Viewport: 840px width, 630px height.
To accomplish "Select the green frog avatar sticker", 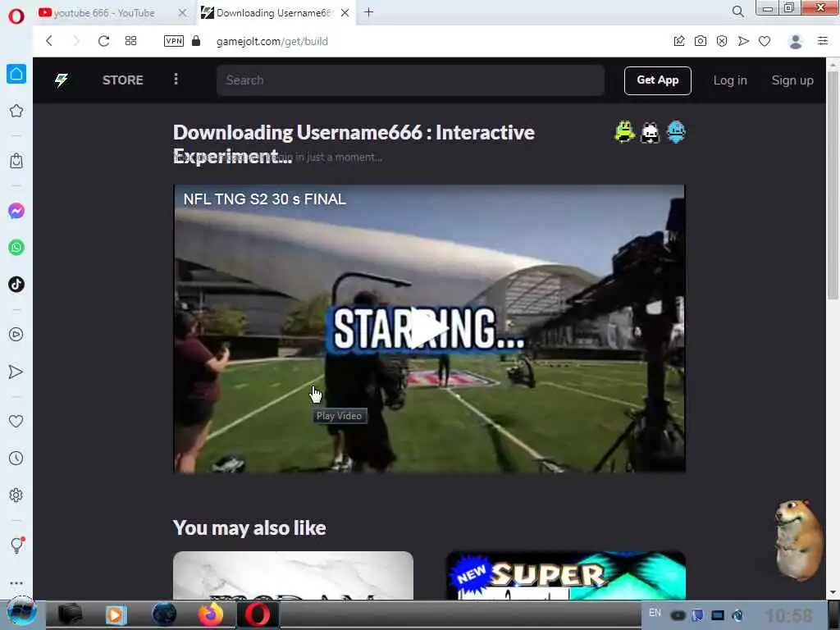I will [x=624, y=132].
